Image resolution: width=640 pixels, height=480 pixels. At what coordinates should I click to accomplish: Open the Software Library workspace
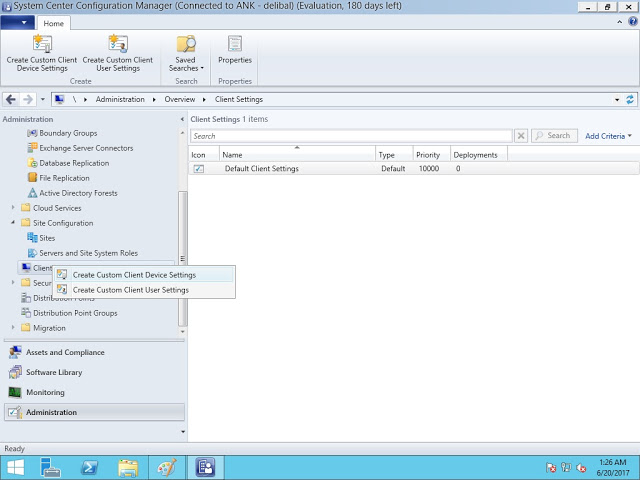tap(55, 372)
